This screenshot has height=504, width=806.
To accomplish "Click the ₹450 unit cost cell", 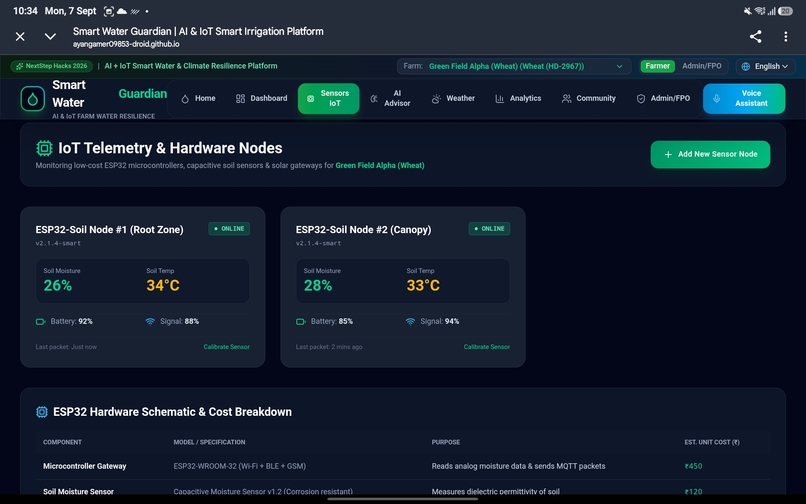I will click(693, 466).
